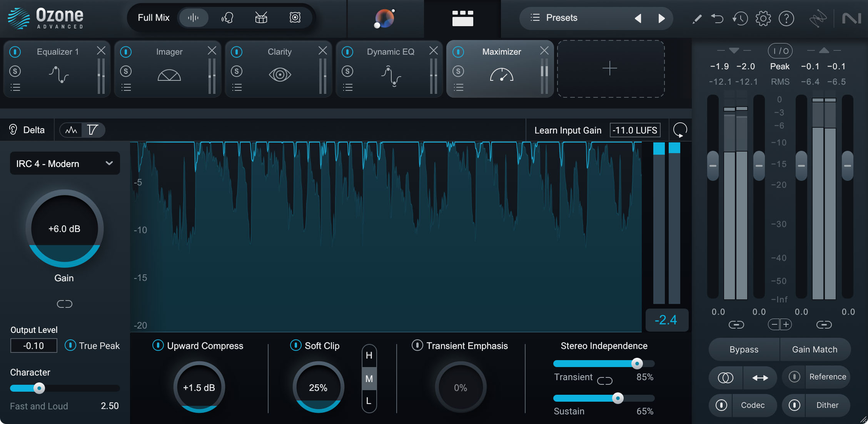
Task: Toggle Soft Clip on or off
Action: tap(295, 346)
